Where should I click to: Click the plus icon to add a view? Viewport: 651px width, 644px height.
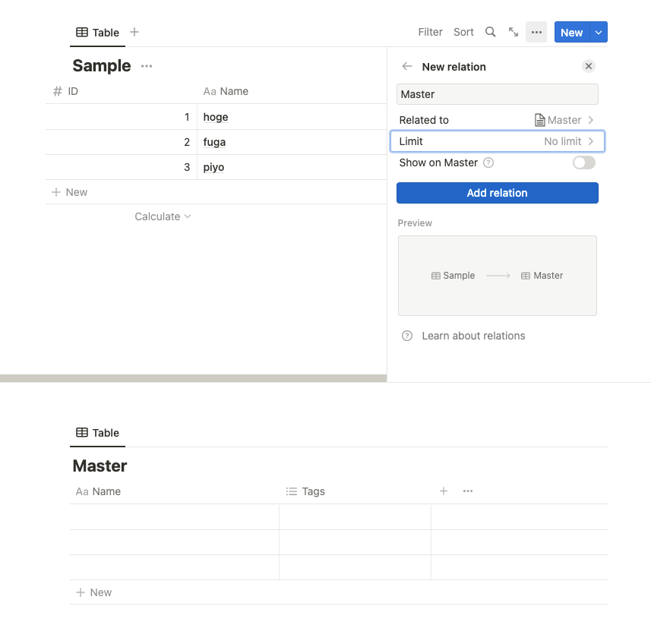[134, 32]
